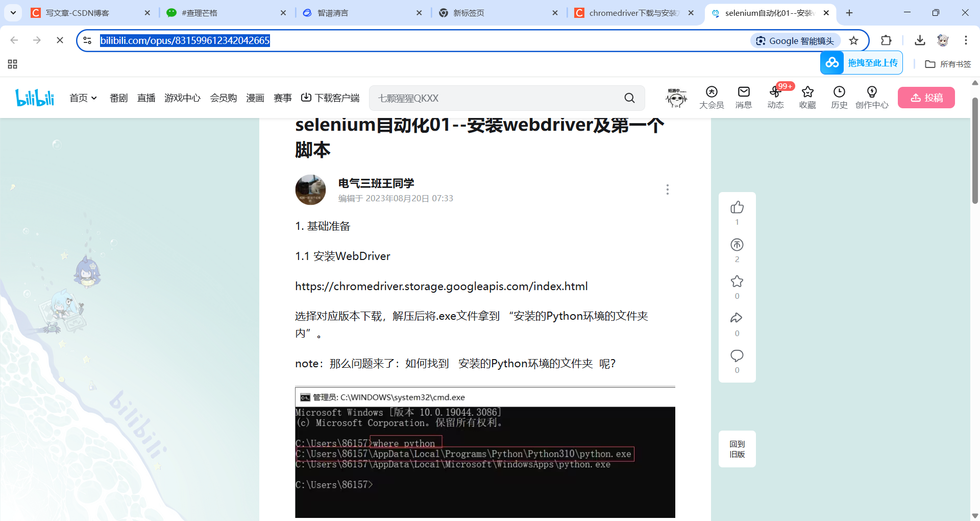Favorite the article with star icon
Viewport: 980px width, 521px height.
click(x=737, y=281)
